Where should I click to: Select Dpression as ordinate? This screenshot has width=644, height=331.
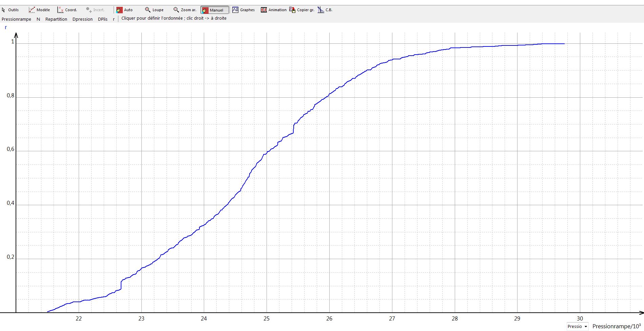[82, 19]
